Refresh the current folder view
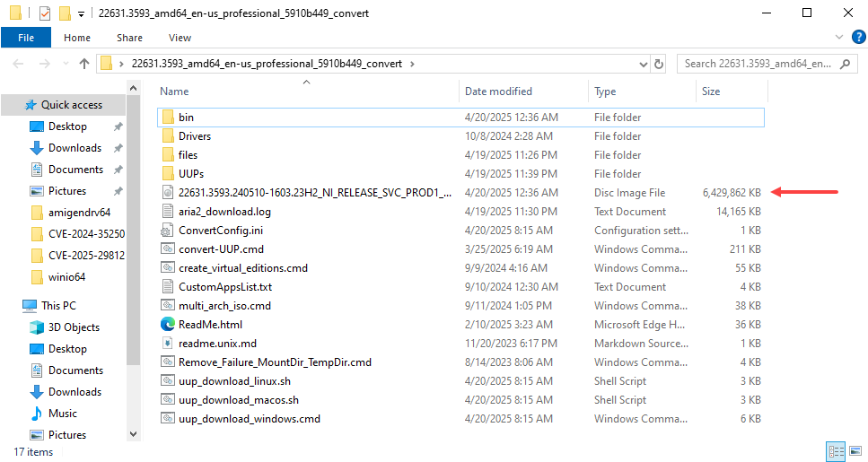The image size is (868, 462). 659,65
